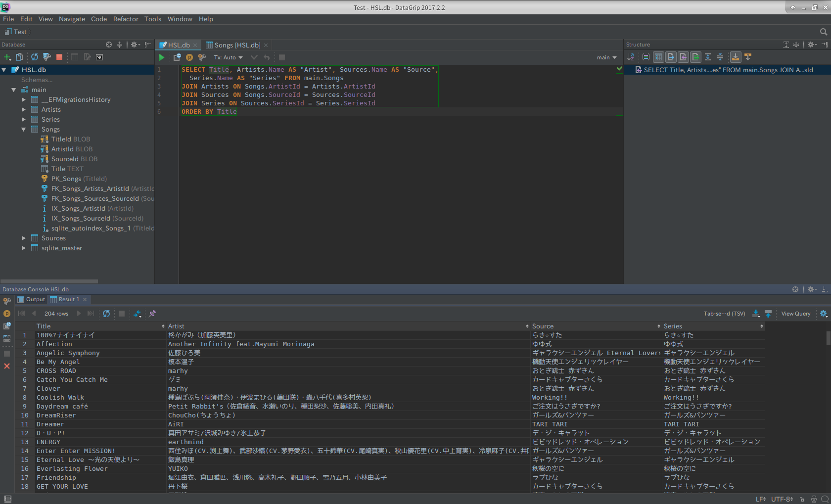
Task: Click the compare results arrows icon
Action: 138,314
